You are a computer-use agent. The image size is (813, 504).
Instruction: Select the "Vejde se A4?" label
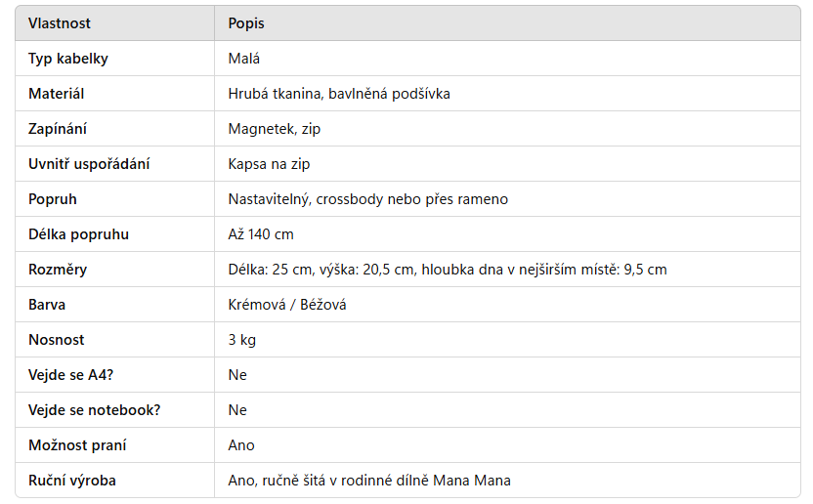point(68,375)
